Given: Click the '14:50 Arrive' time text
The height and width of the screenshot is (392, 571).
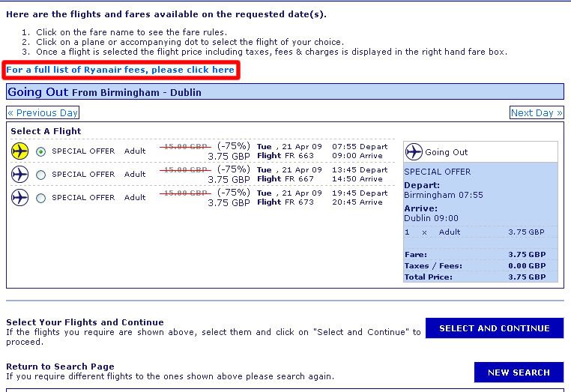Looking at the screenshot, I should (357, 179).
